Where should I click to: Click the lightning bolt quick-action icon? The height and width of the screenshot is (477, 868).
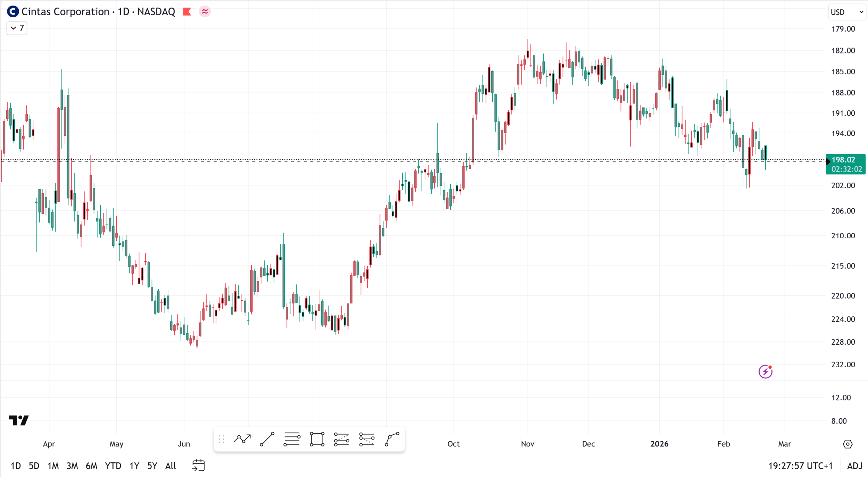(x=765, y=371)
